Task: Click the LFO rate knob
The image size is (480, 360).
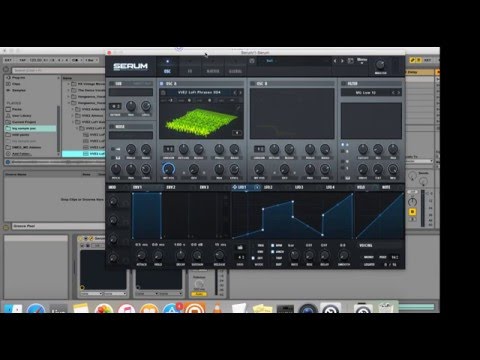Action: 294,256
